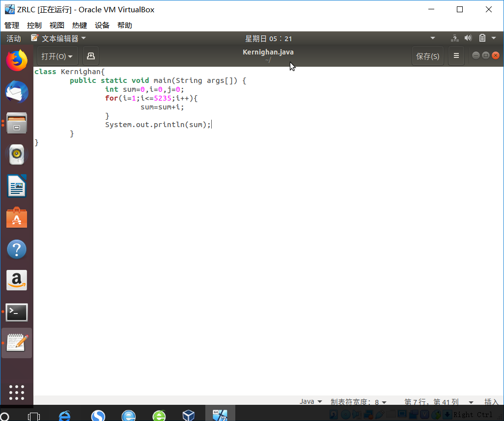Select the Text Editor dock icon
Image resolution: width=504 pixels, height=421 pixels.
[17, 342]
